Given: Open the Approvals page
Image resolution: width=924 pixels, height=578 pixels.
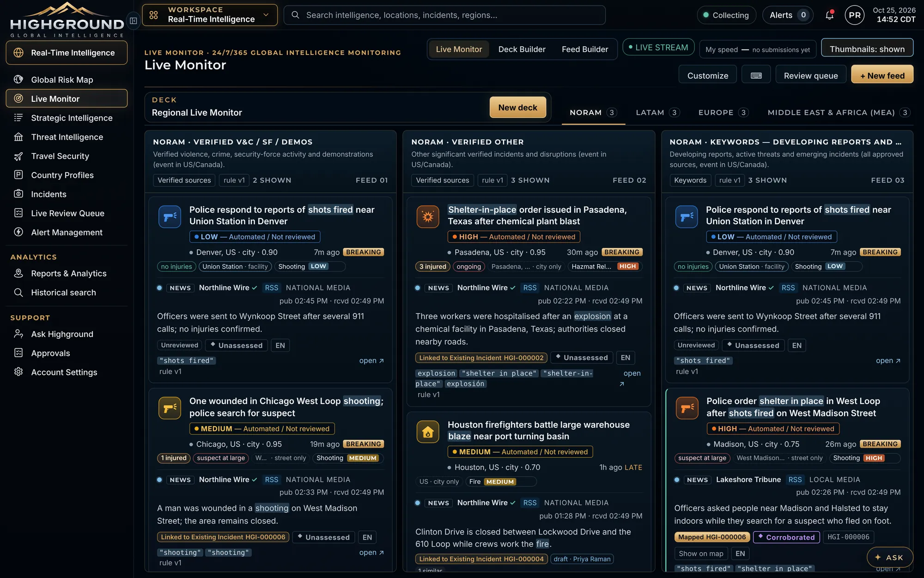Looking at the screenshot, I should 67,353.
